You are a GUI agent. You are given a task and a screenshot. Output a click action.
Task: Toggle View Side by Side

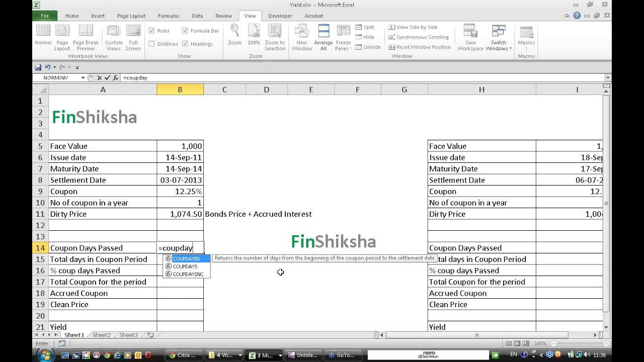tap(413, 27)
